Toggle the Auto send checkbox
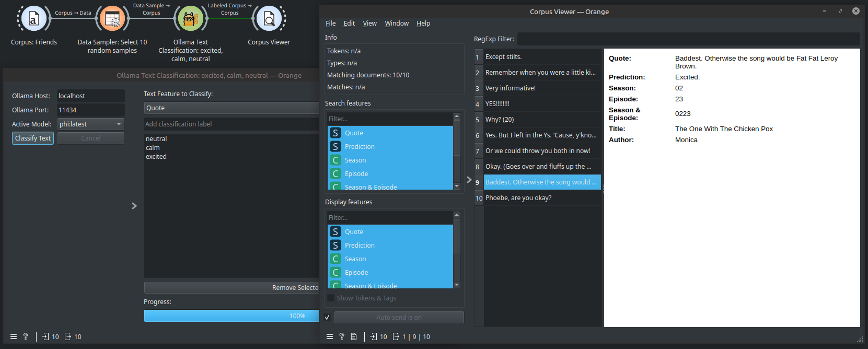This screenshot has height=349, width=868. tap(327, 317)
